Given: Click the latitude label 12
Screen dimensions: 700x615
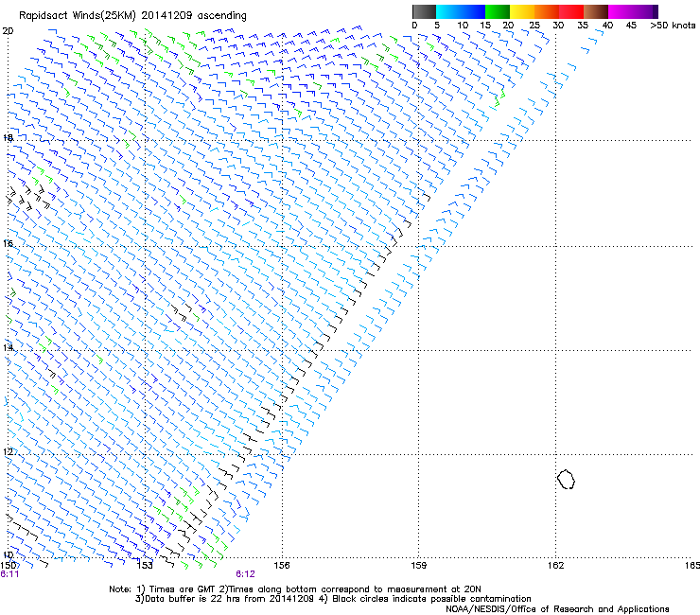Looking at the screenshot, I should pos(8,451).
